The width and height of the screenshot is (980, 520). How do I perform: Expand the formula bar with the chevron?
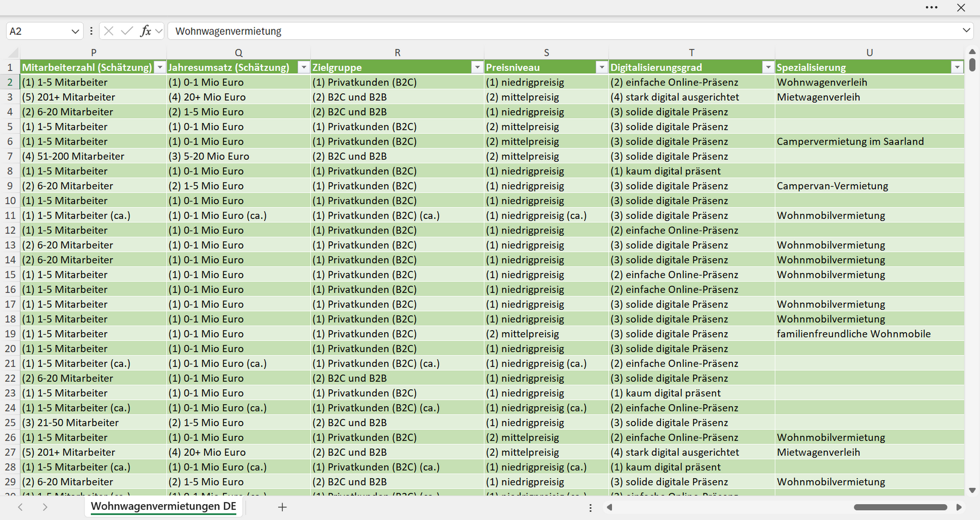click(966, 30)
